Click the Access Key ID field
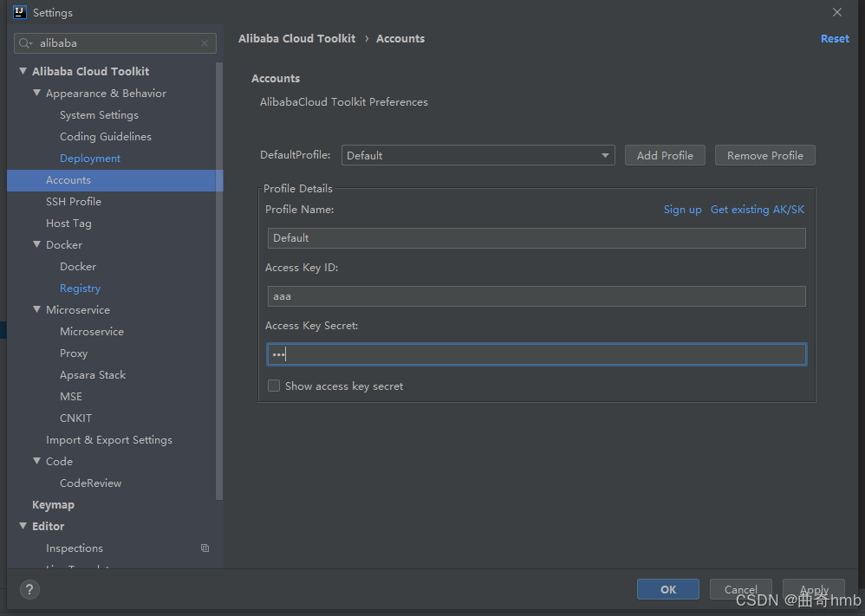The height and width of the screenshot is (616, 865). 537,296
